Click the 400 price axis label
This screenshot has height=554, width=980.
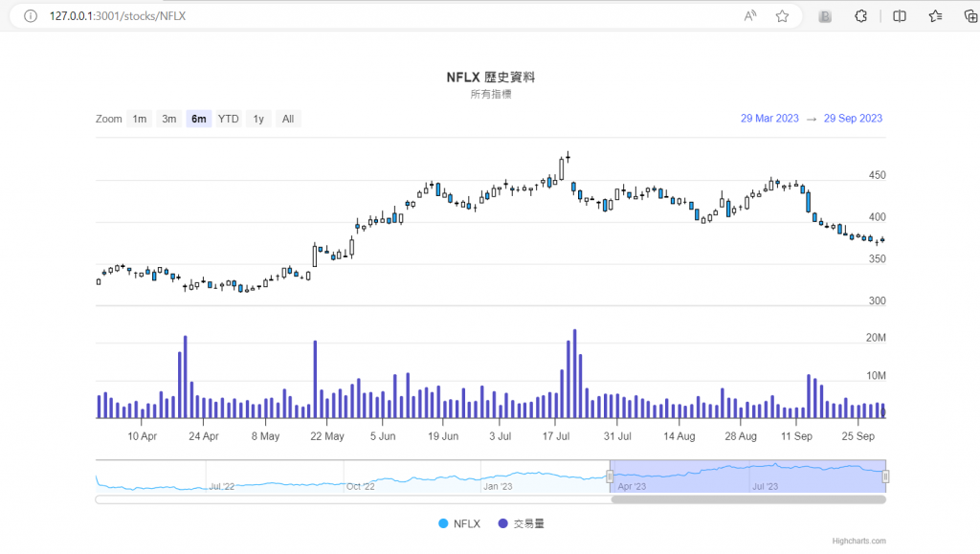click(x=877, y=217)
